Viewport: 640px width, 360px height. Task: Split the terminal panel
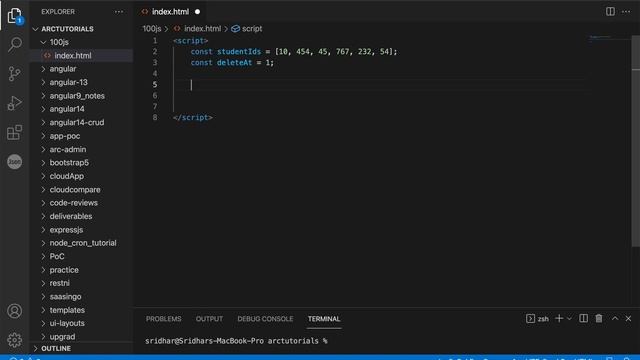pyautogui.click(x=584, y=318)
